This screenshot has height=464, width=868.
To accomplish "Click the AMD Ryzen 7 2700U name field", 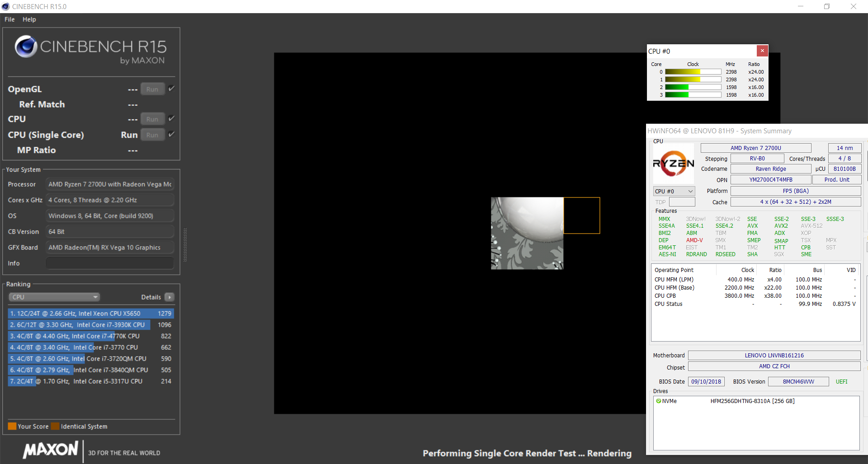I will pos(756,148).
